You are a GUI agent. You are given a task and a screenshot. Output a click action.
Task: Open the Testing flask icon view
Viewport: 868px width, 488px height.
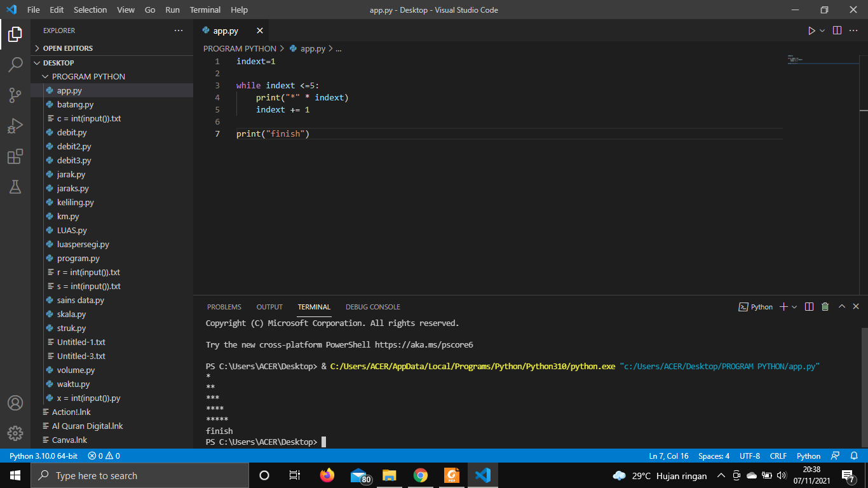tap(15, 187)
